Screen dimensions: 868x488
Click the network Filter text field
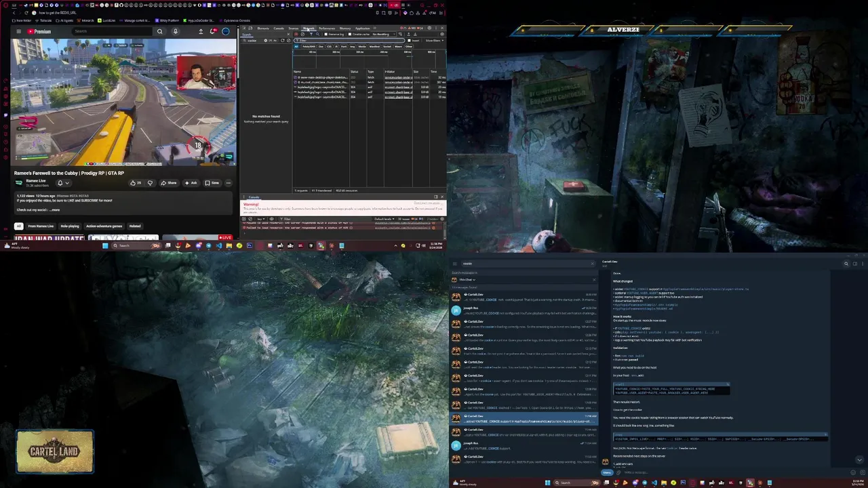pos(349,41)
